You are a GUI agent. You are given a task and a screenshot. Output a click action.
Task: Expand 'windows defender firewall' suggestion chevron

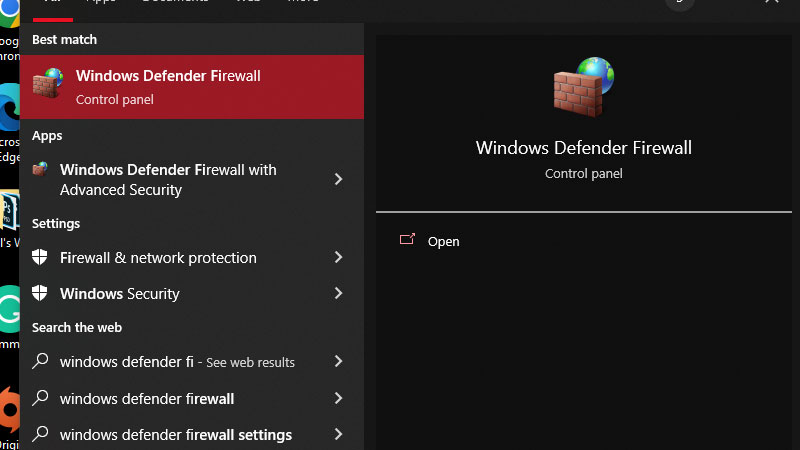(338, 398)
